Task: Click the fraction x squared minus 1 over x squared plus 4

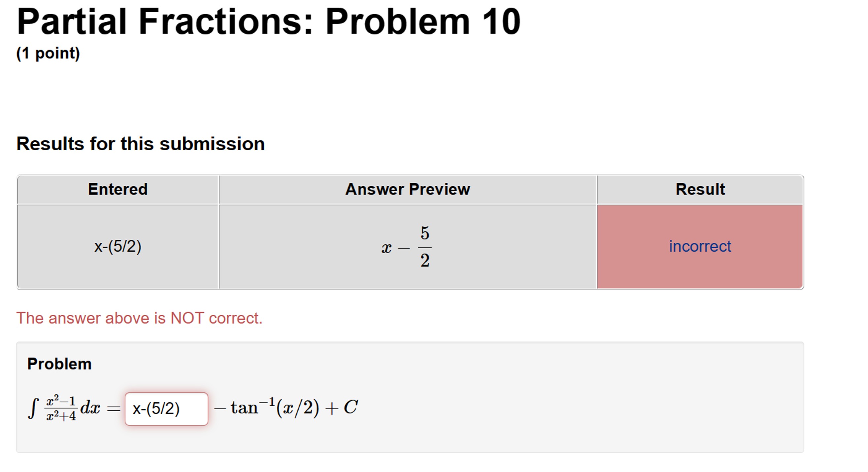Action: pyautogui.click(x=61, y=407)
